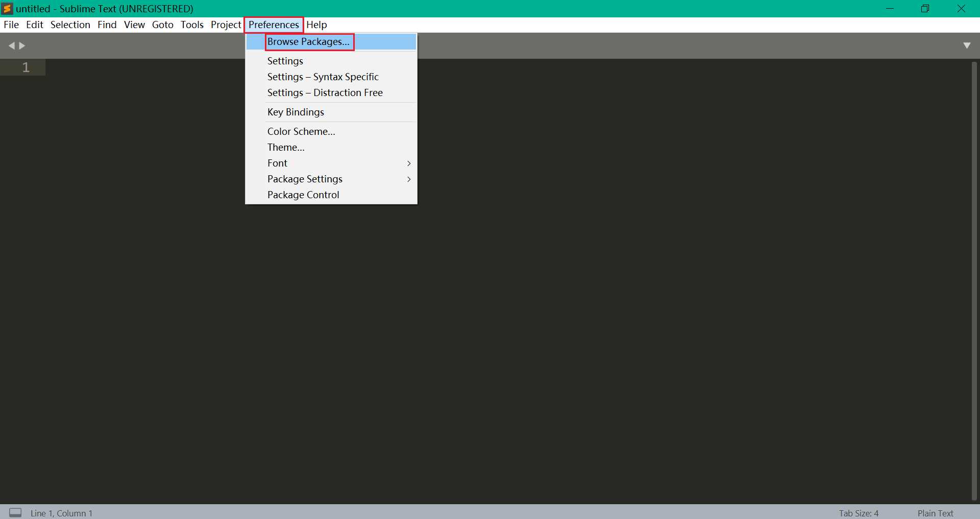Open the View menu
Viewport: 980px width, 519px height.
(x=134, y=25)
